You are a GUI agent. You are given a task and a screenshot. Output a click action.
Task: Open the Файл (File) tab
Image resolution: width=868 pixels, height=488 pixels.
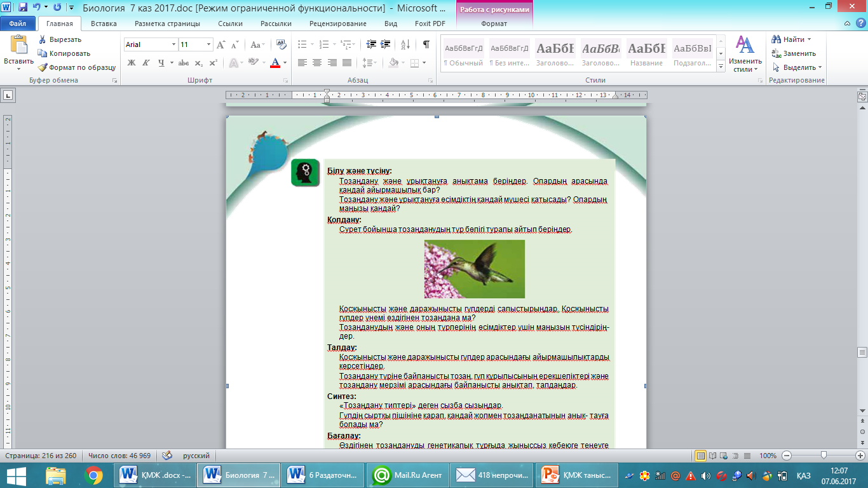click(18, 24)
